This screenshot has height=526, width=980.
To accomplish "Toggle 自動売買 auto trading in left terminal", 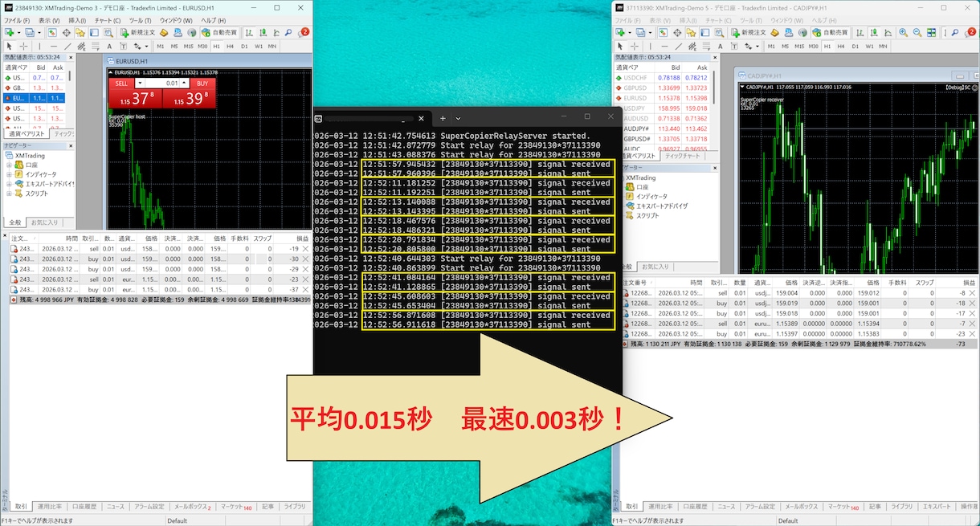I will [219, 33].
